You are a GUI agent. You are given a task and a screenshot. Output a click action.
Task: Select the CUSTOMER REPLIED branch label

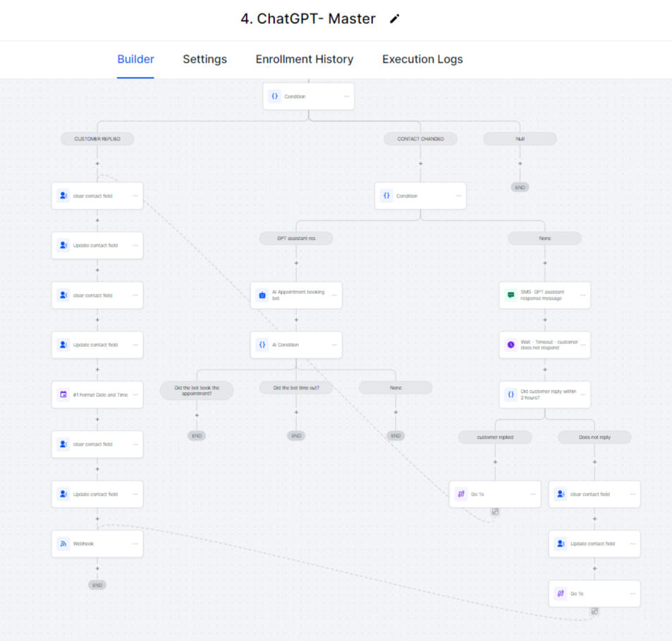(97, 139)
